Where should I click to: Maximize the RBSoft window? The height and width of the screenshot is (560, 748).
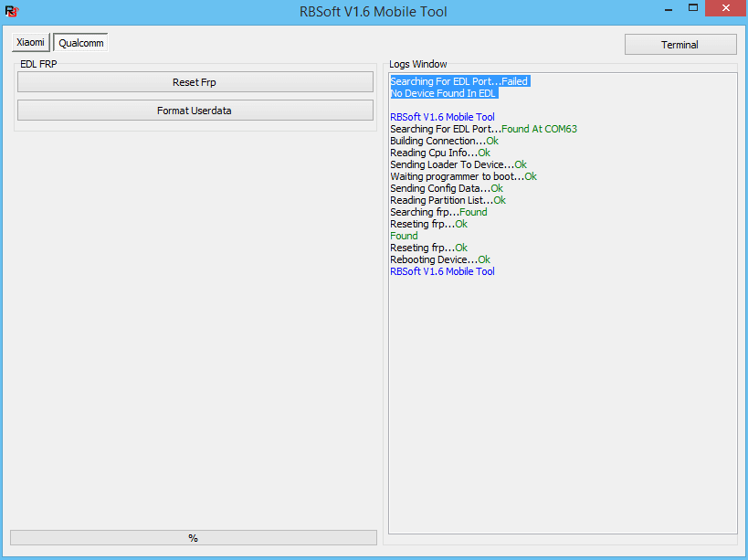click(692, 8)
